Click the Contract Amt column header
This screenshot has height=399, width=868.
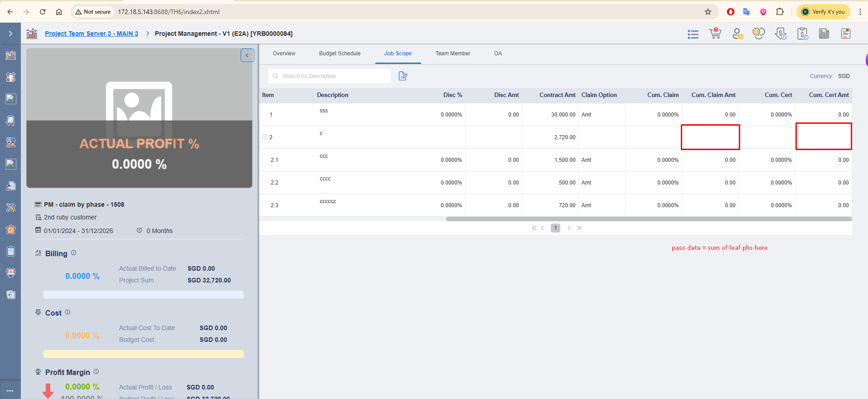coord(557,95)
